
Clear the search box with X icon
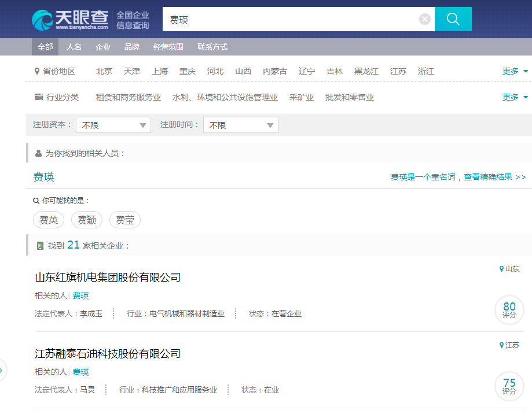425,20
